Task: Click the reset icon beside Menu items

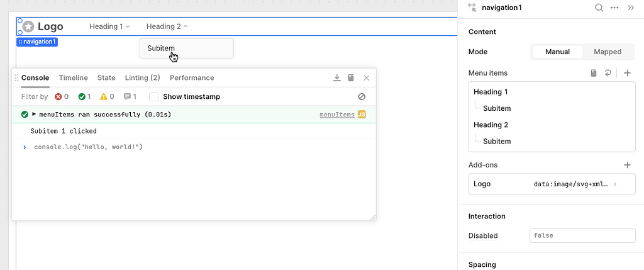Action: pos(608,73)
